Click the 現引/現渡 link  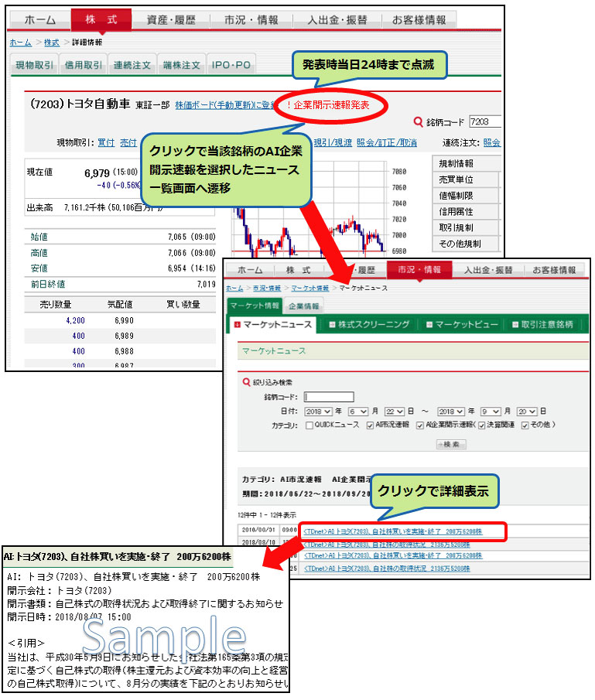(333, 142)
